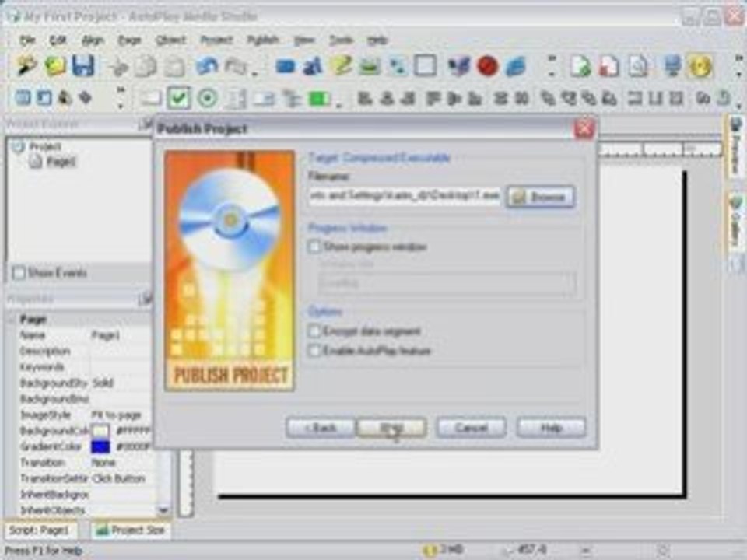Image resolution: width=747 pixels, height=560 pixels.
Task: Open the Publish menu
Action: tap(263, 40)
